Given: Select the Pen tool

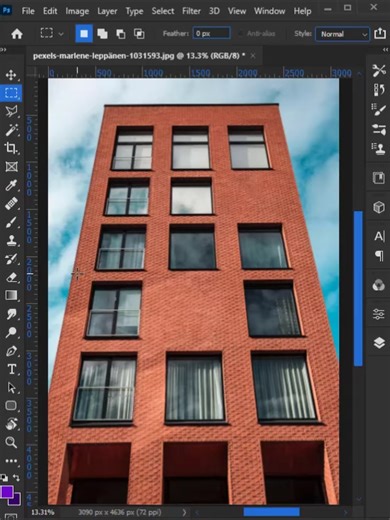Looking at the screenshot, I should pyautogui.click(x=11, y=351).
